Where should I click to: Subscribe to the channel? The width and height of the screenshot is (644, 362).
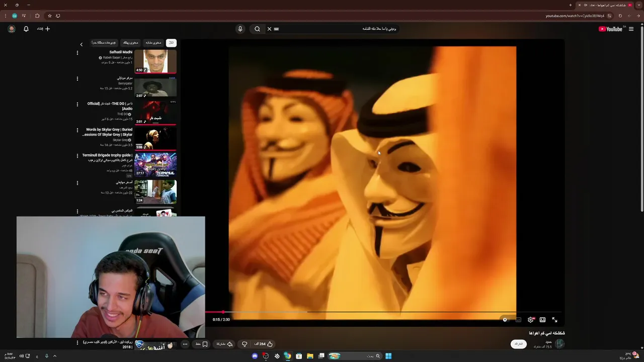pos(519,344)
